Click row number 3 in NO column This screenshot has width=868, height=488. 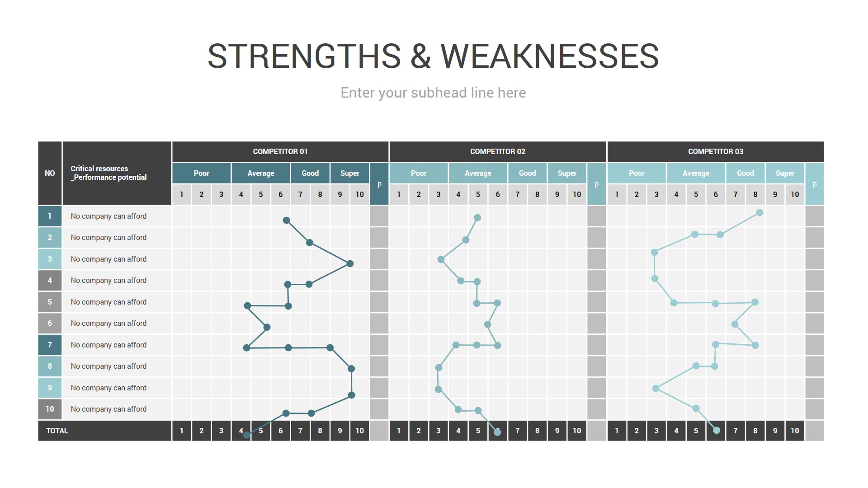50,259
